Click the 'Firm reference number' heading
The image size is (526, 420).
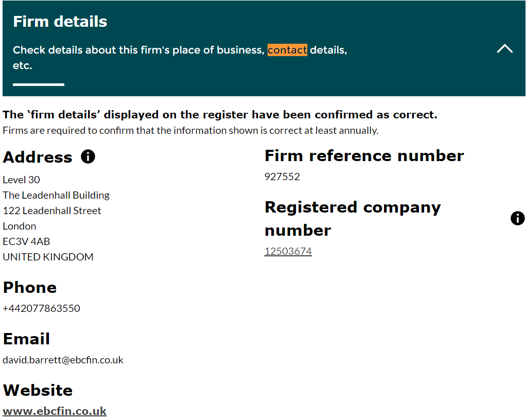(364, 155)
